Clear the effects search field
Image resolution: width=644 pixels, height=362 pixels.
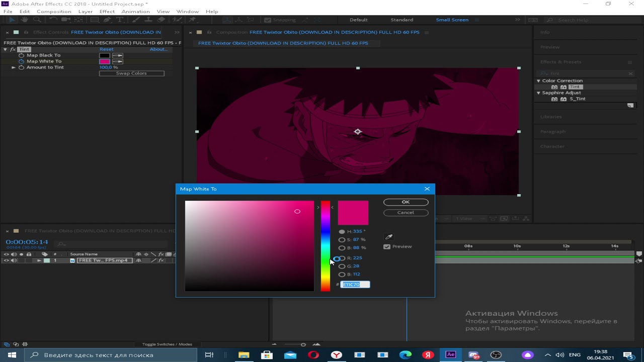point(630,73)
